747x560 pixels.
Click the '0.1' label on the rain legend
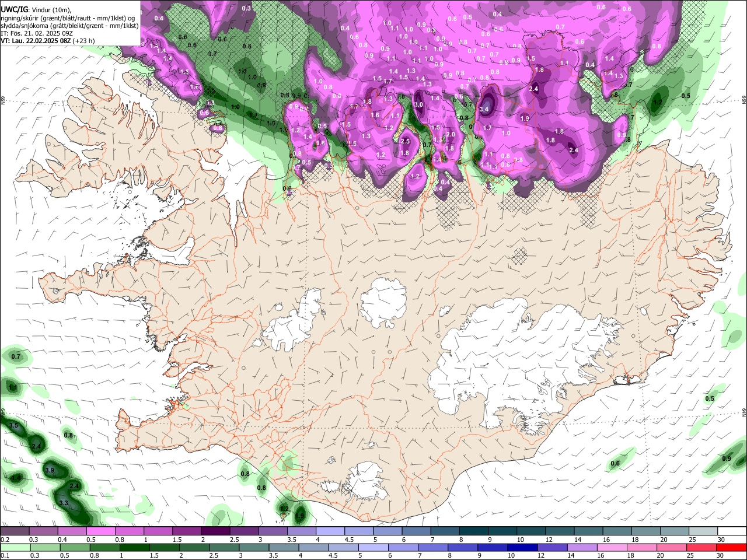[4, 556]
